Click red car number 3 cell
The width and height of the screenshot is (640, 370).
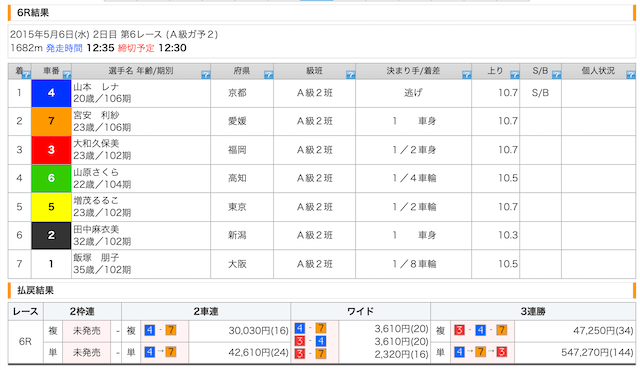51,150
